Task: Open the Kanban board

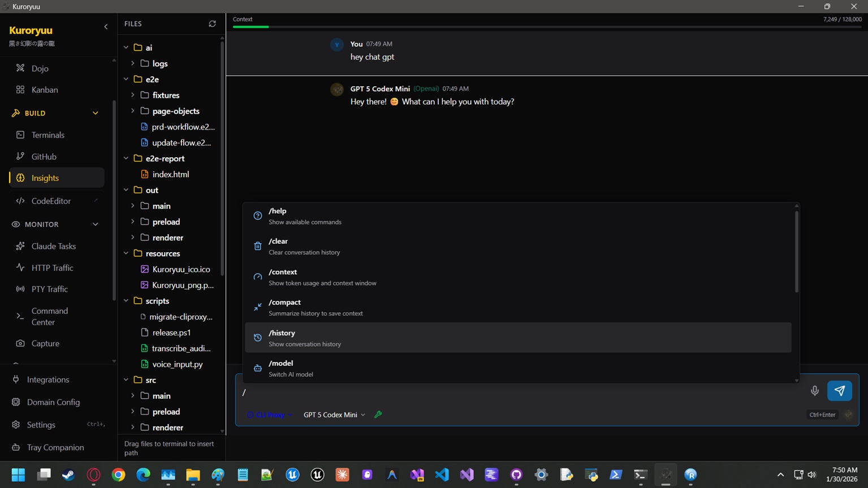Action: (44, 90)
